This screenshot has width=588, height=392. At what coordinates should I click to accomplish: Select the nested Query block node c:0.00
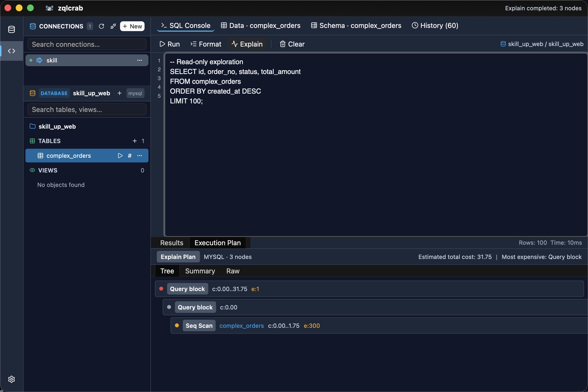point(375,307)
